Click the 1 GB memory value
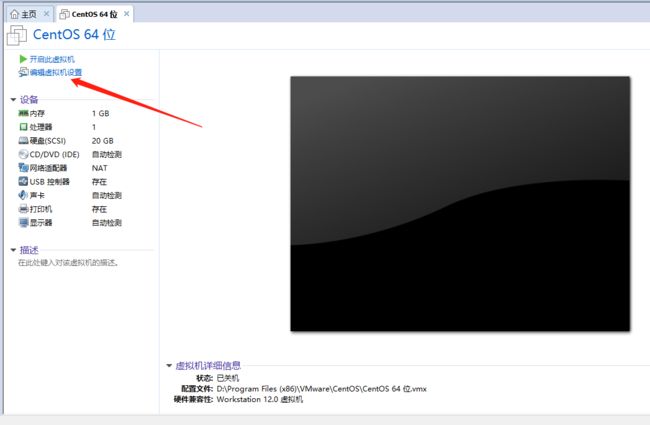The image size is (650, 425). coord(101,113)
